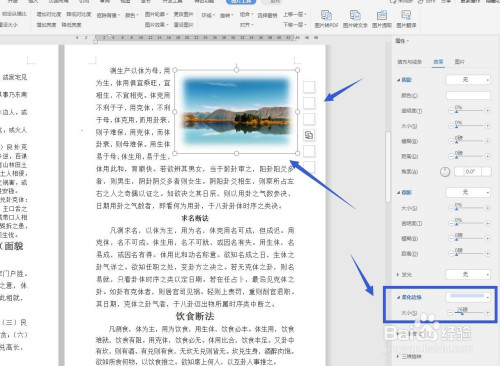Viewport: 500px width, 366px height.
Task: Select the landscape lake picture in document
Action: 236,112
